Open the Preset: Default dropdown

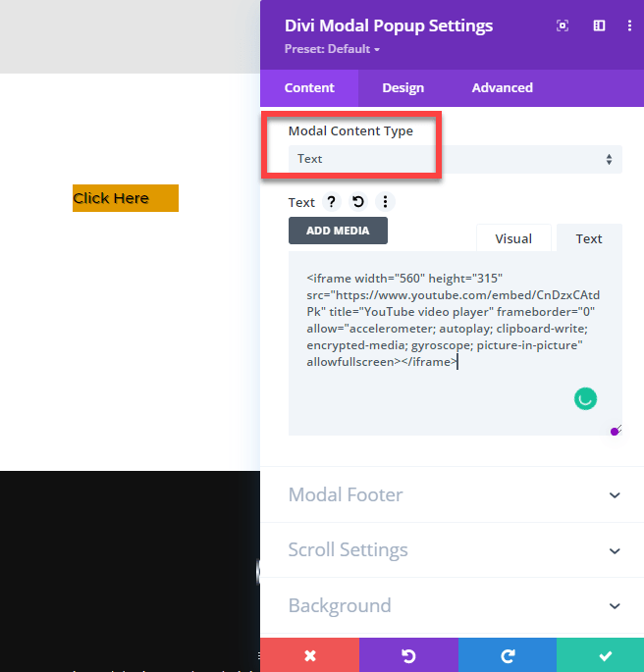332,49
